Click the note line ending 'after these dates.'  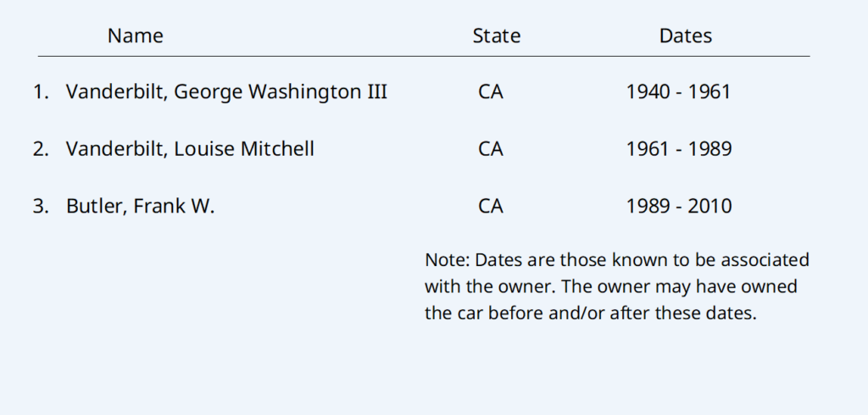(x=589, y=313)
